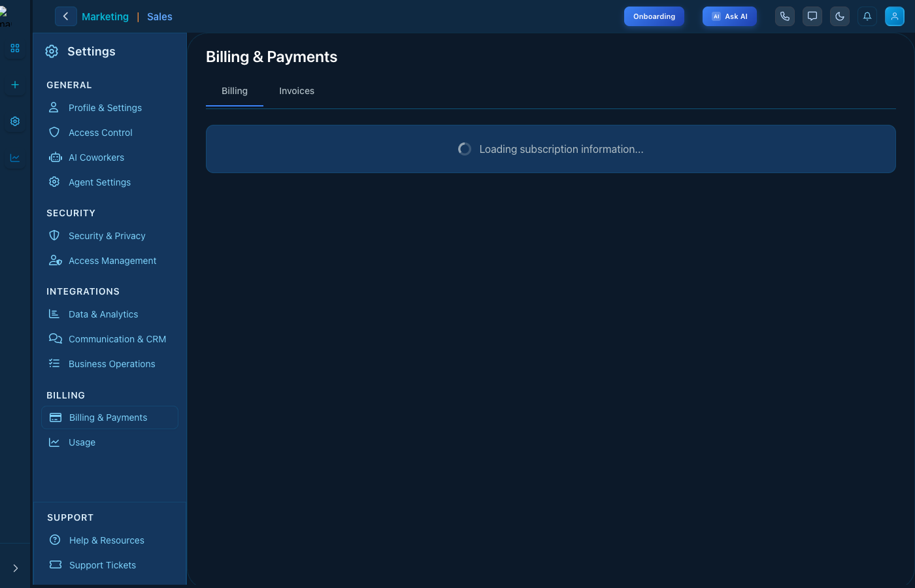
Task: Click the Business Operations list icon
Action: [x=54, y=363]
